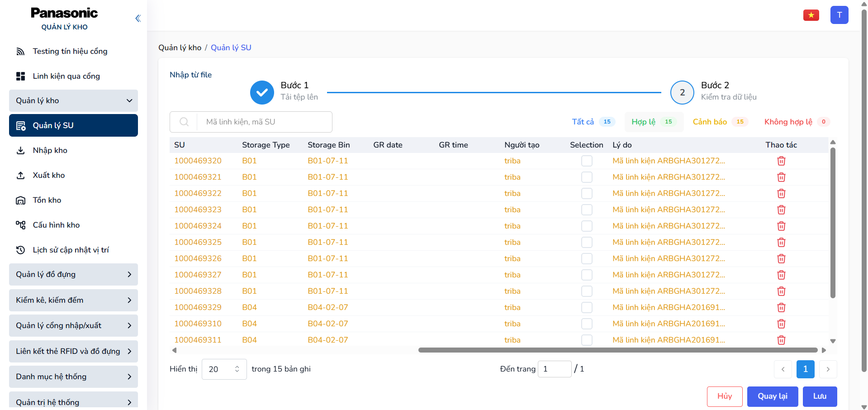Click the Vietnam flag language icon
The height and width of the screenshot is (410, 868).
[x=811, y=15]
